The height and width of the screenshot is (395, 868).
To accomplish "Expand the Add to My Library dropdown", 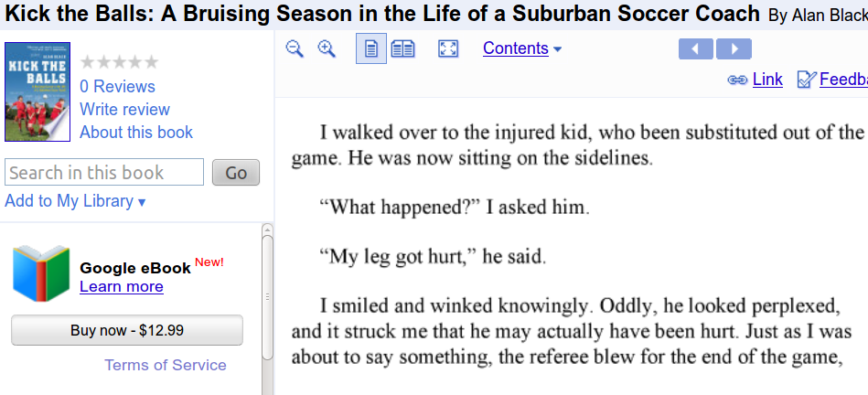I will pos(75,201).
